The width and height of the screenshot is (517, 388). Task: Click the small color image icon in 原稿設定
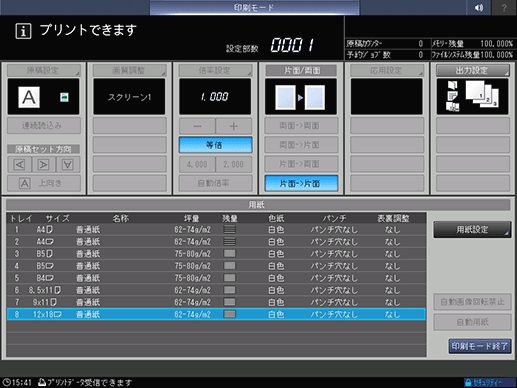[x=64, y=97]
